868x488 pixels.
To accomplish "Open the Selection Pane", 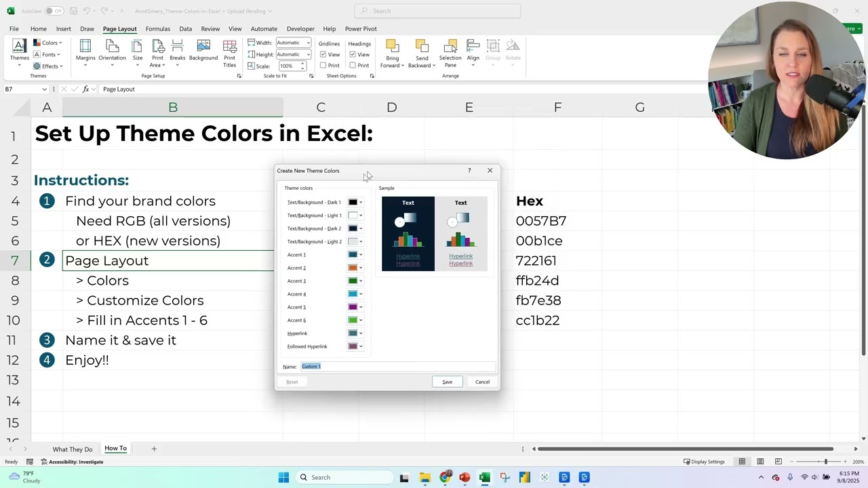I will (x=450, y=53).
